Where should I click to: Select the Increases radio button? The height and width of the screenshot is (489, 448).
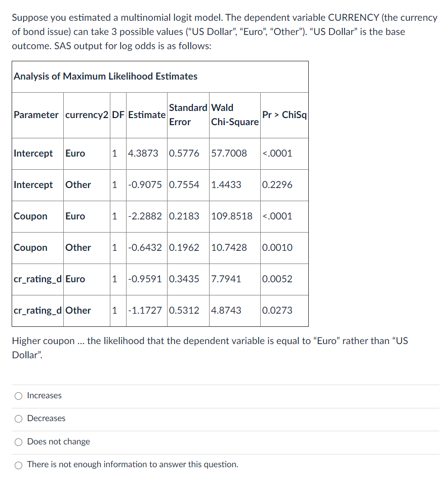18,396
